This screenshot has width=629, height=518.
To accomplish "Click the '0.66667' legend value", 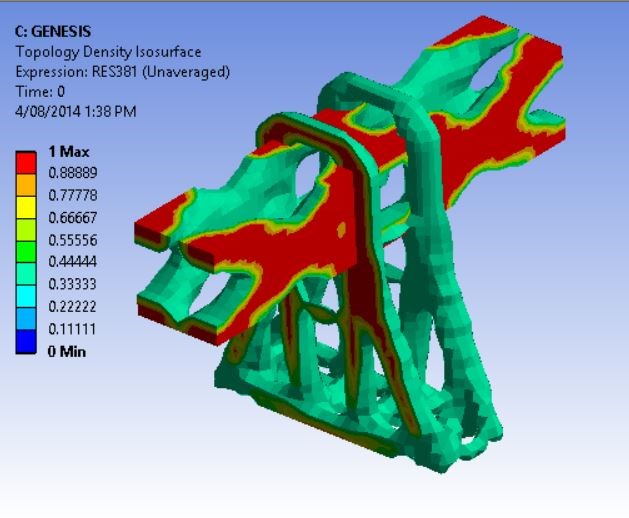I will tap(73, 218).
